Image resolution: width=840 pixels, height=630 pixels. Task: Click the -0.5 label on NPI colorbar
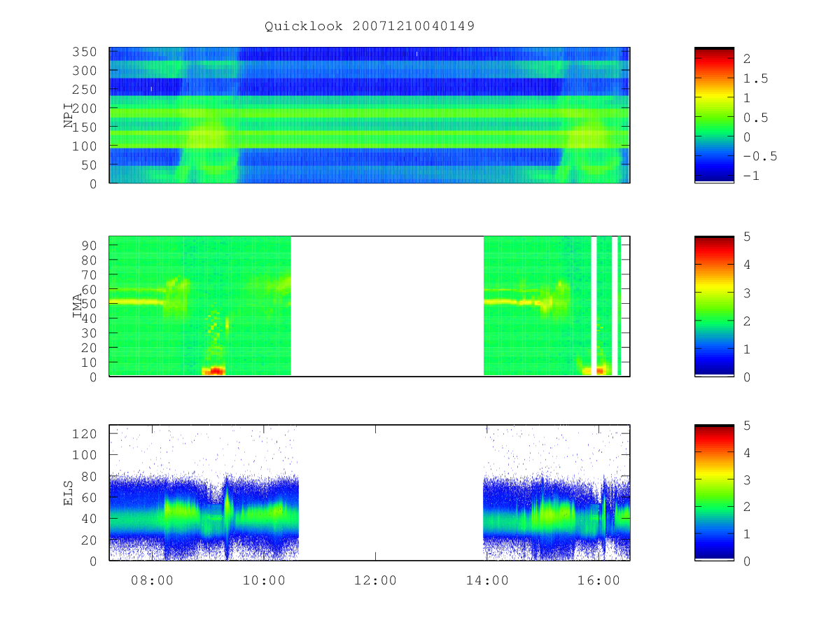(x=759, y=156)
